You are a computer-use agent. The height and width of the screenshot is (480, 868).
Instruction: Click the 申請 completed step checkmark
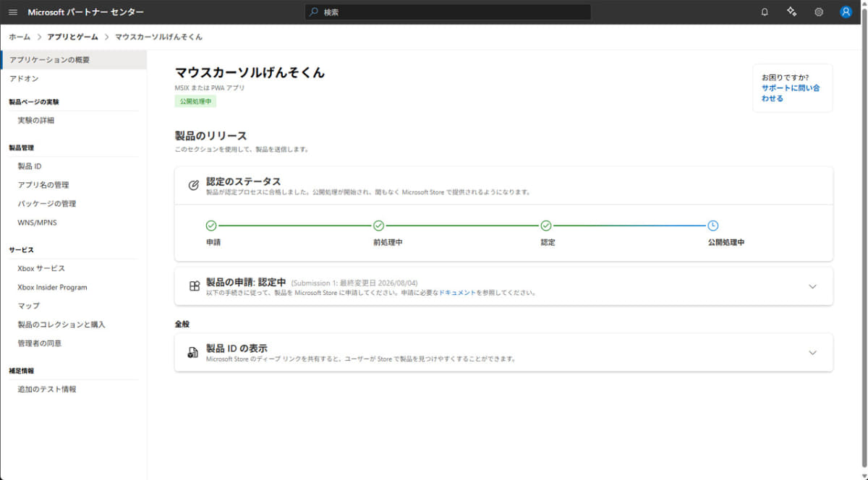tap(211, 226)
